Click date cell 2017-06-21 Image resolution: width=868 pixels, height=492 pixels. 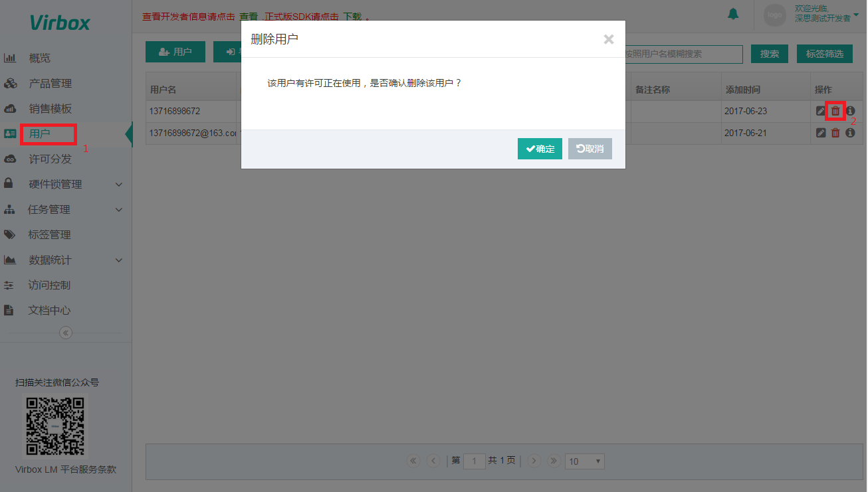click(x=746, y=133)
